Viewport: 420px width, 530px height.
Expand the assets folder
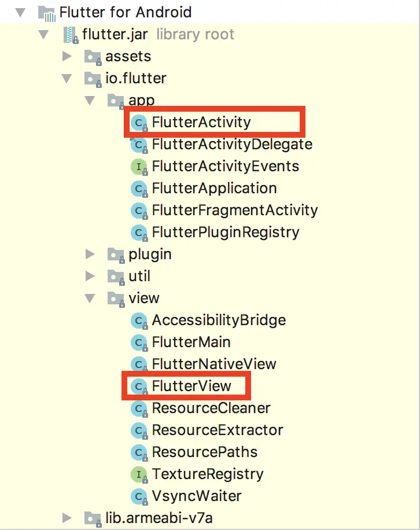click(67, 57)
